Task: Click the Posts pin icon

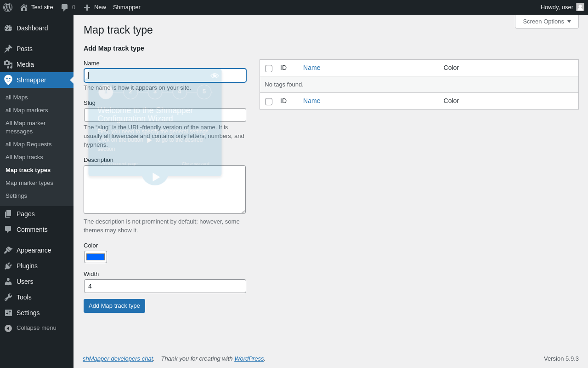Action: (8, 49)
